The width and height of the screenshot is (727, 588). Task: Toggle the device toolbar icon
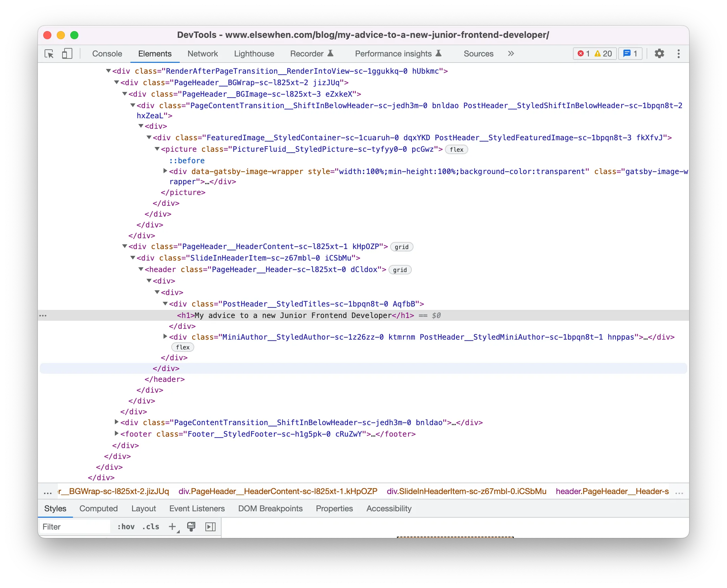[x=67, y=53]
